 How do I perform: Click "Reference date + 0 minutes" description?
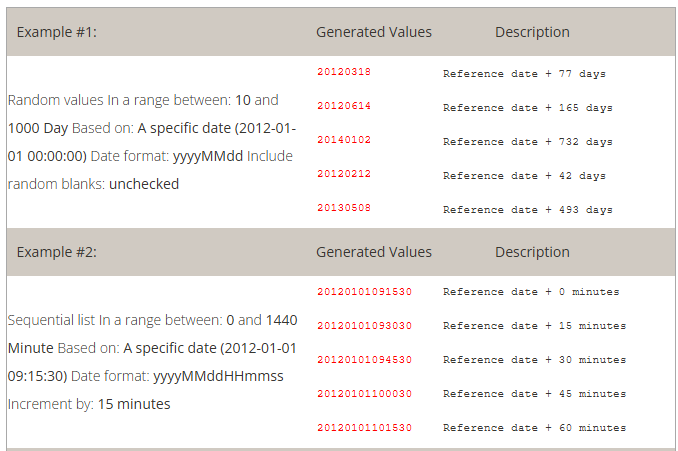point(531,292)
